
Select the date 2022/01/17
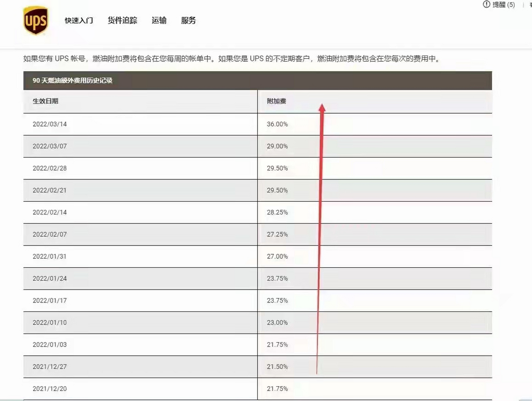50,300
